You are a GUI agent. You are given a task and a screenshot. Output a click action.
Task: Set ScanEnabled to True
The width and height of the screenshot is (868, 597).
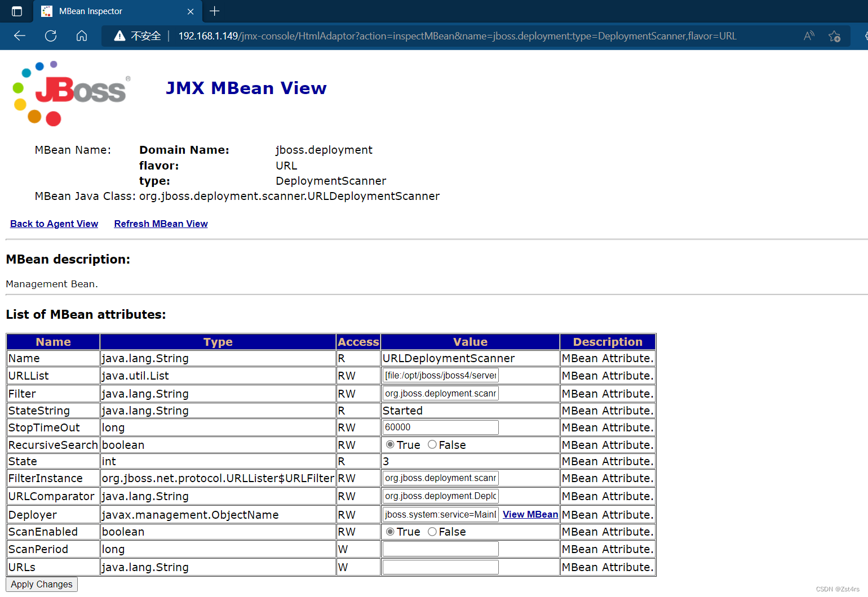(x=390, y=531)
